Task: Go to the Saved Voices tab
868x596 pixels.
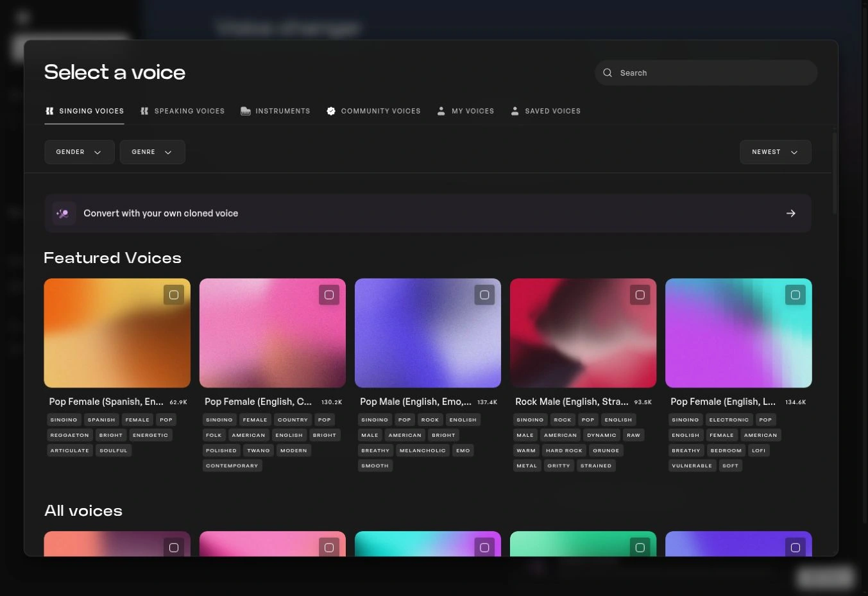Action: click(x=546, y=111)
